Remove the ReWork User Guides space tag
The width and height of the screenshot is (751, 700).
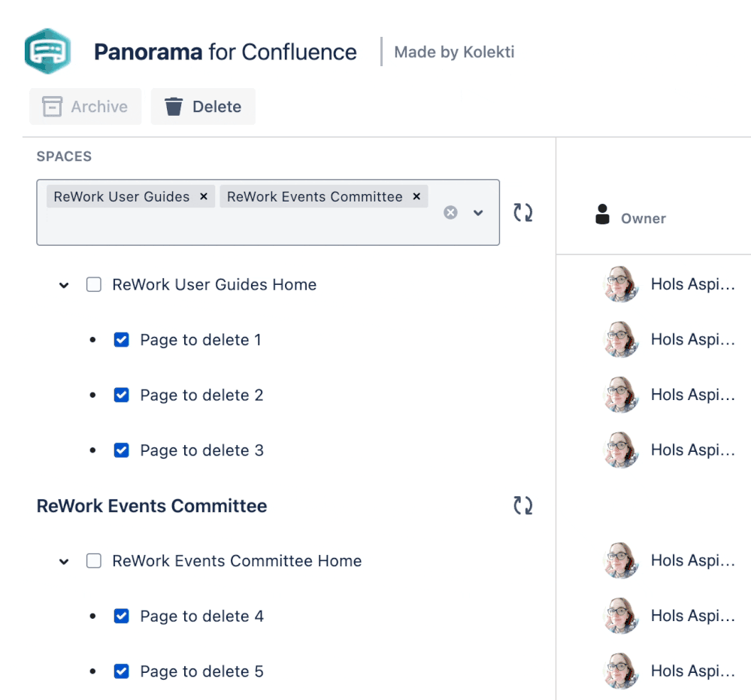[204, 196]
